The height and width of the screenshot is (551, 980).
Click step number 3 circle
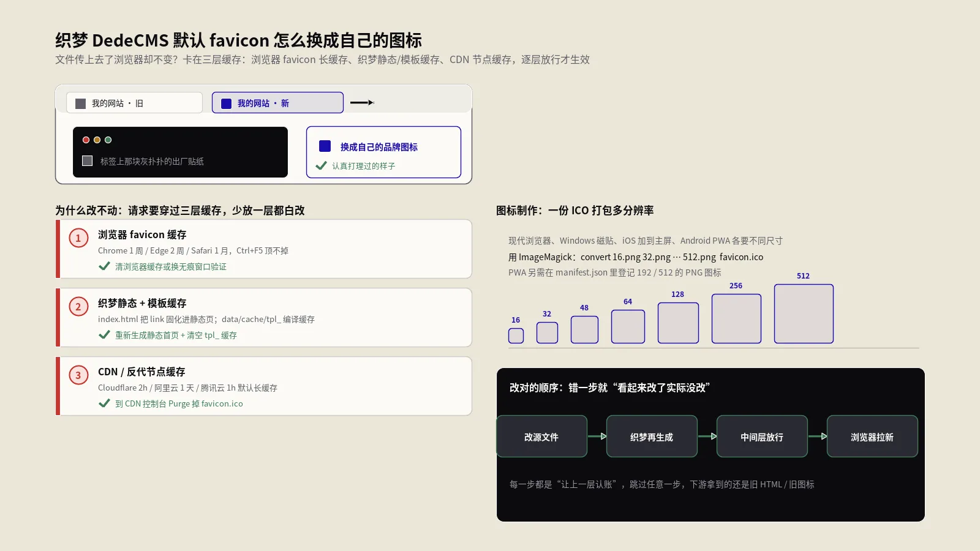click(x=78, y=375)
